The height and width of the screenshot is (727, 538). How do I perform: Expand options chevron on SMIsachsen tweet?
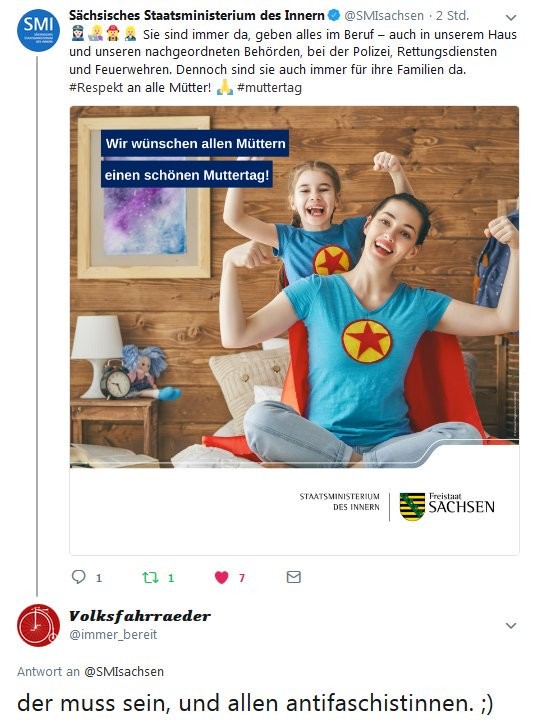511,18
